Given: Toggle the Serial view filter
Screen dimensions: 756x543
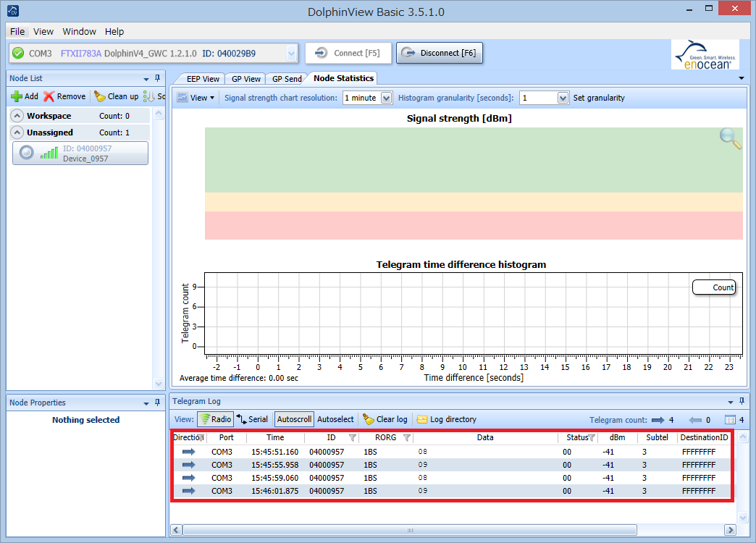Looking at the screenshot, I should tap(252, 419).
